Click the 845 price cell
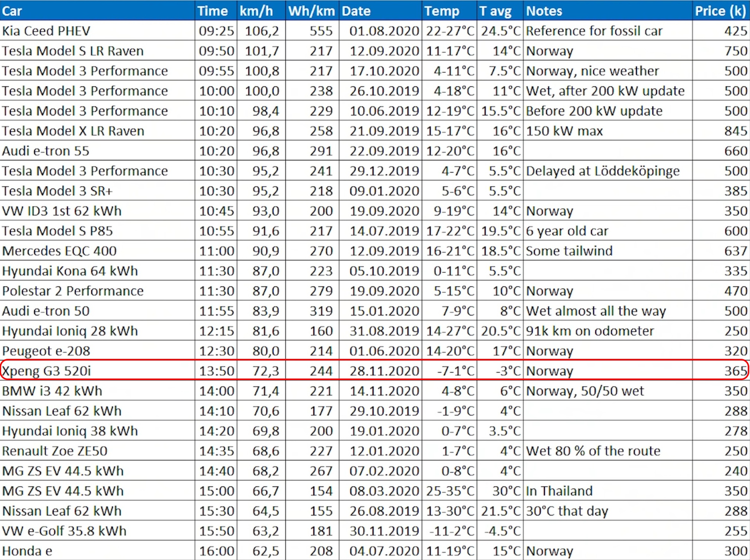 click(721, 131)
